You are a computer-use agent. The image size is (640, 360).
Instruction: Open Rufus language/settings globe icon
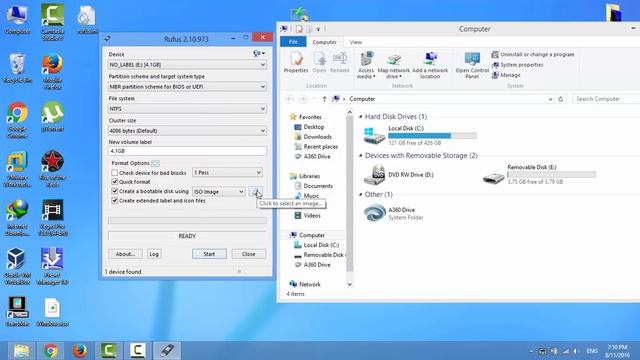tap(259, 53)
